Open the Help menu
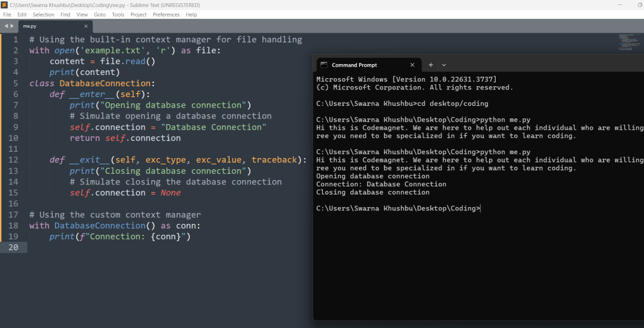The image size is (644, 328). pyautogui.click(x=191, y=14)
